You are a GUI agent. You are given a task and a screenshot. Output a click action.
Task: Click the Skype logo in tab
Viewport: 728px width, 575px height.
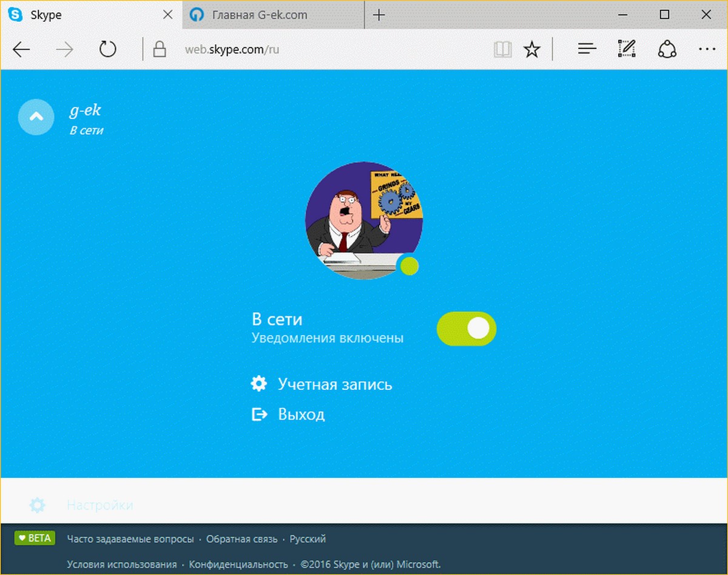pos(15,15)
